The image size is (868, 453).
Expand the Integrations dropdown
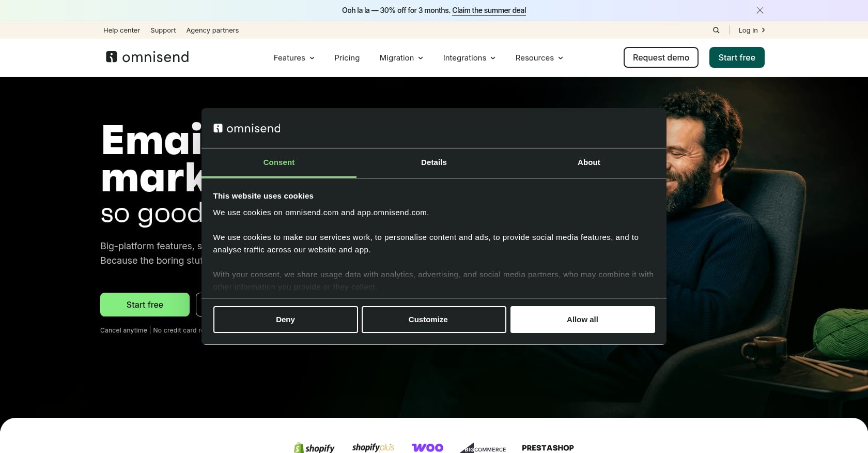point(469,58)
